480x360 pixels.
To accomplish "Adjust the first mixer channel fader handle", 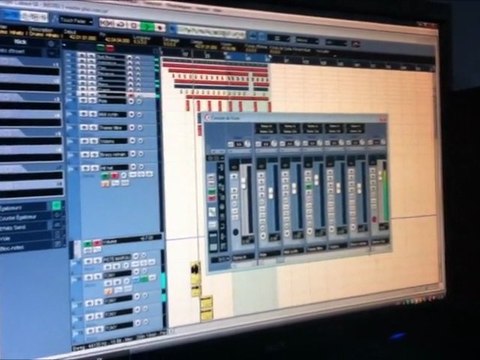I will click(x=243, y=183).
